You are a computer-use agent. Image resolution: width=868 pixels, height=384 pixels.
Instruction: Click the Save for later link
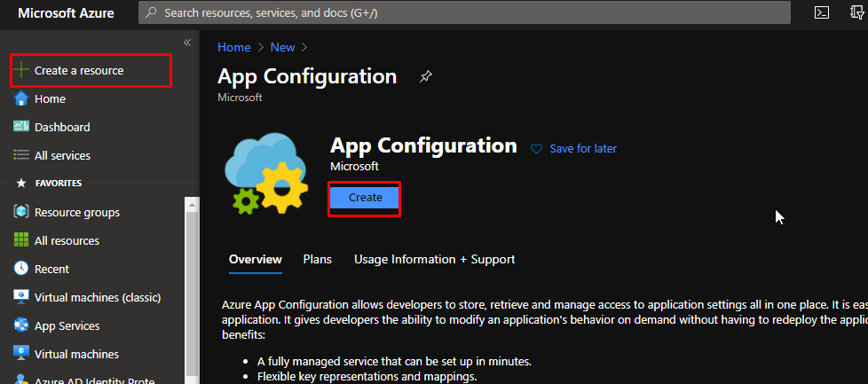click(583, 148)
